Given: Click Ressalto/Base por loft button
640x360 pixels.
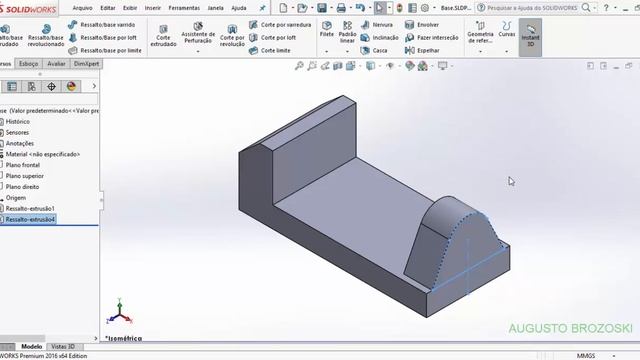Looking at the screenshot, I should pyautogui.click(x=102, y=38).
